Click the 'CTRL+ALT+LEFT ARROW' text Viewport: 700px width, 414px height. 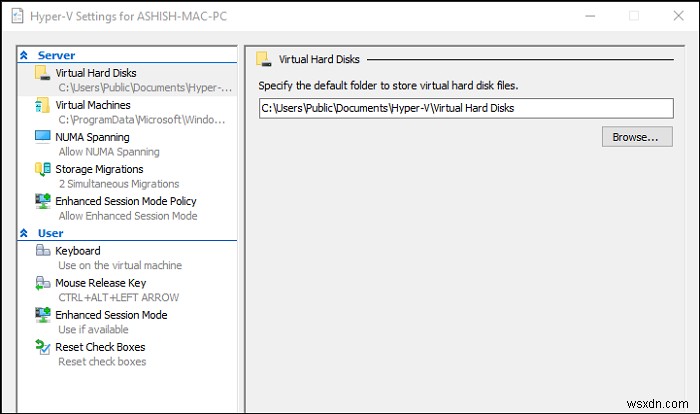(x=119, y=297)
